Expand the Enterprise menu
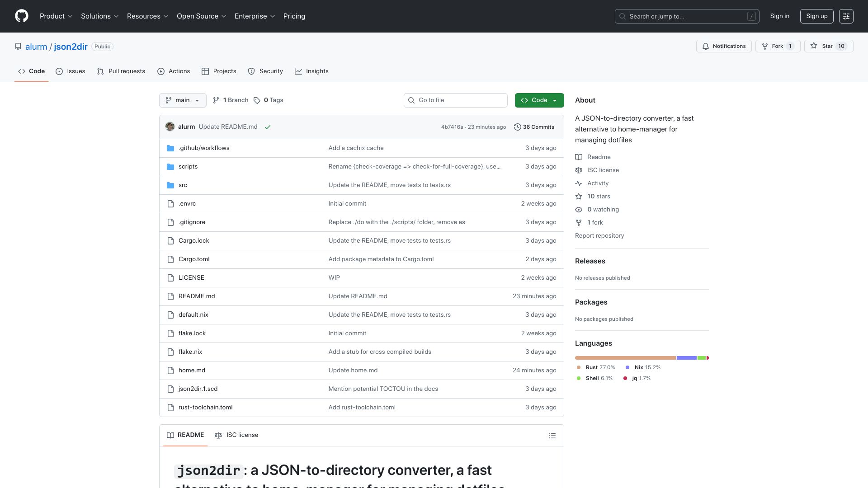This screenshot has width=868, height=488. (x=255, y=16)
